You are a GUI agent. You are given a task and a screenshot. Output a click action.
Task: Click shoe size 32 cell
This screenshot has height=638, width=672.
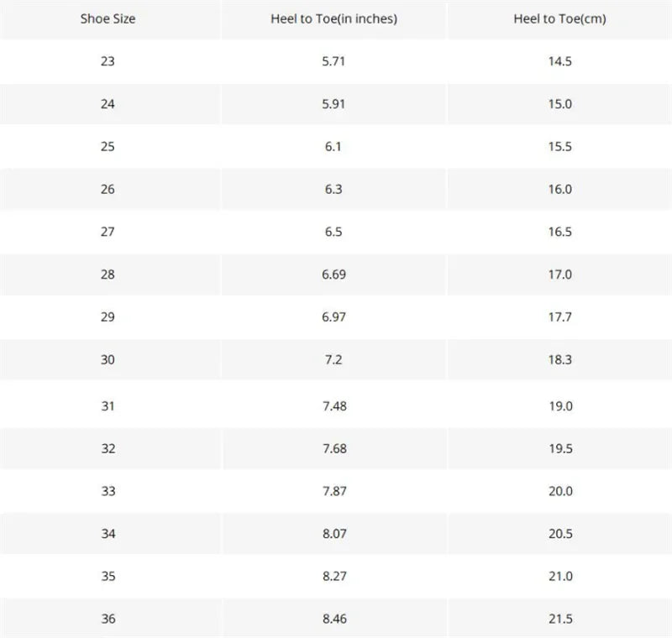108,448
